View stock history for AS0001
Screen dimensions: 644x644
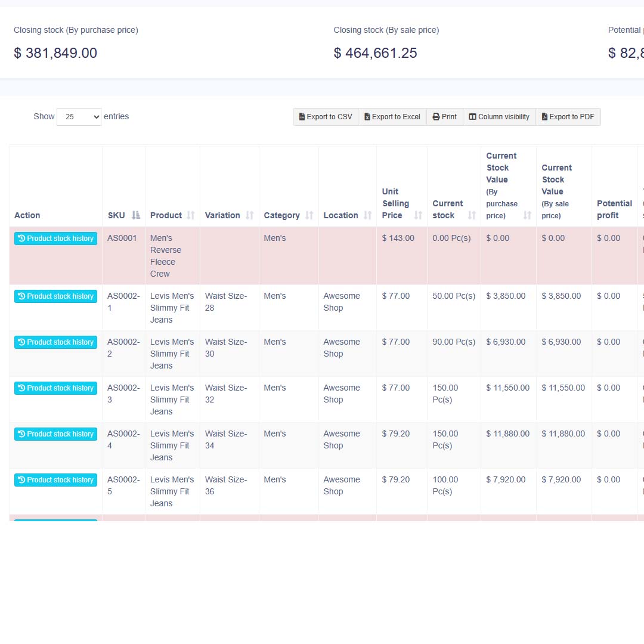coord(56,239)
